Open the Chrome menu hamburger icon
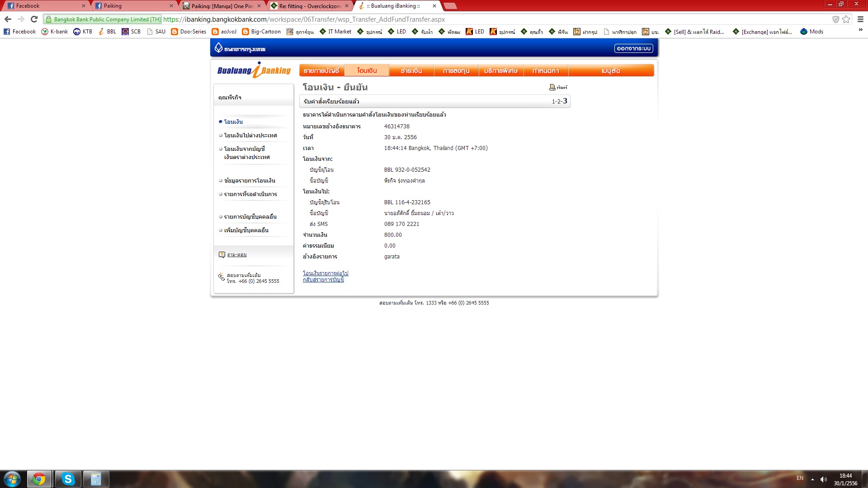Viewport: 868px width, 488px height. coord(860,19)
